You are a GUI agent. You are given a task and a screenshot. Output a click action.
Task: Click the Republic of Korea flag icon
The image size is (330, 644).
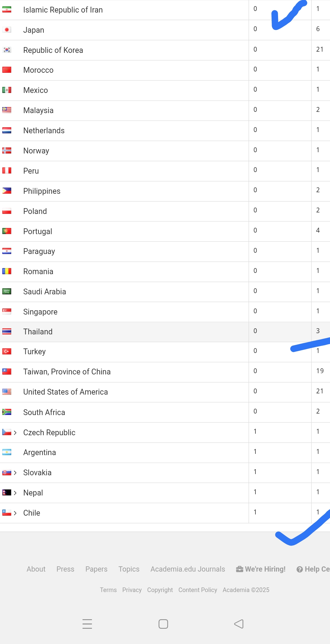coord(7,50)
